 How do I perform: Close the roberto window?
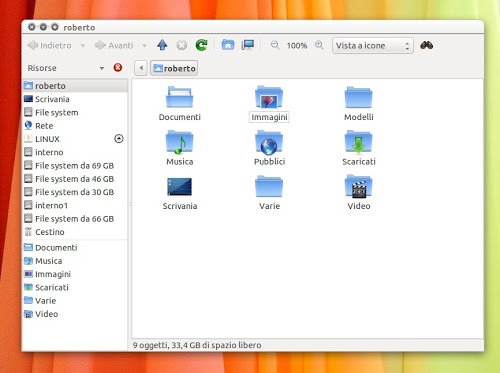click(32, 27)
